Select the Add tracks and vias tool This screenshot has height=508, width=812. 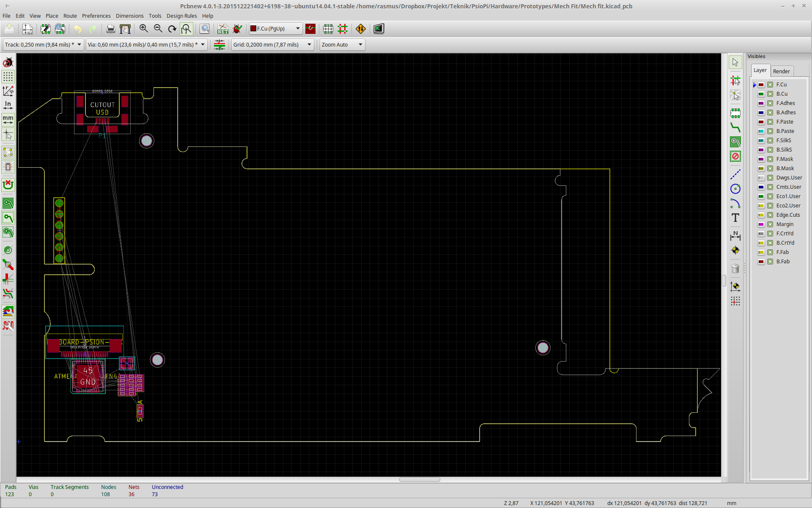coord(735,128)
